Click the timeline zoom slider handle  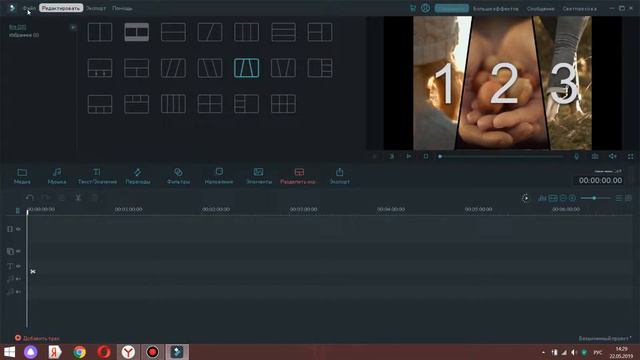pyautogui.click(x=594, y=198)
